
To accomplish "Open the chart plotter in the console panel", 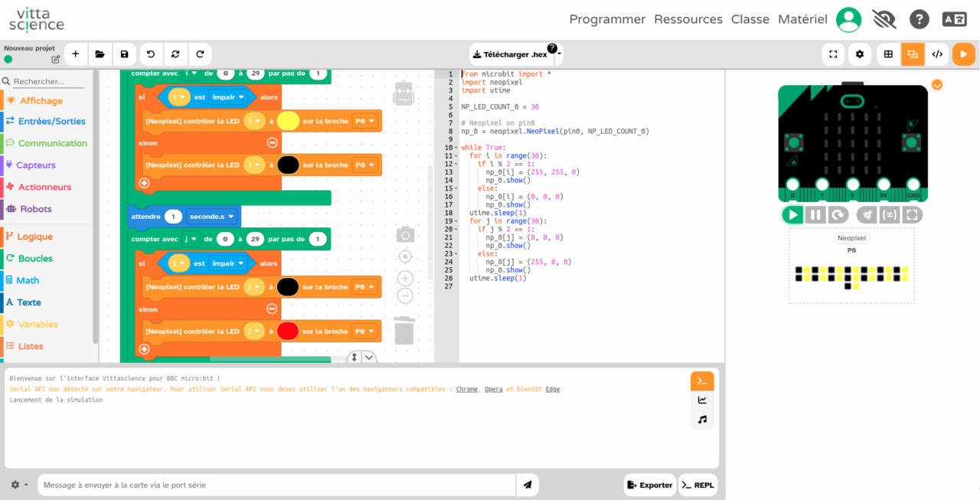I will tap(702, 400).
